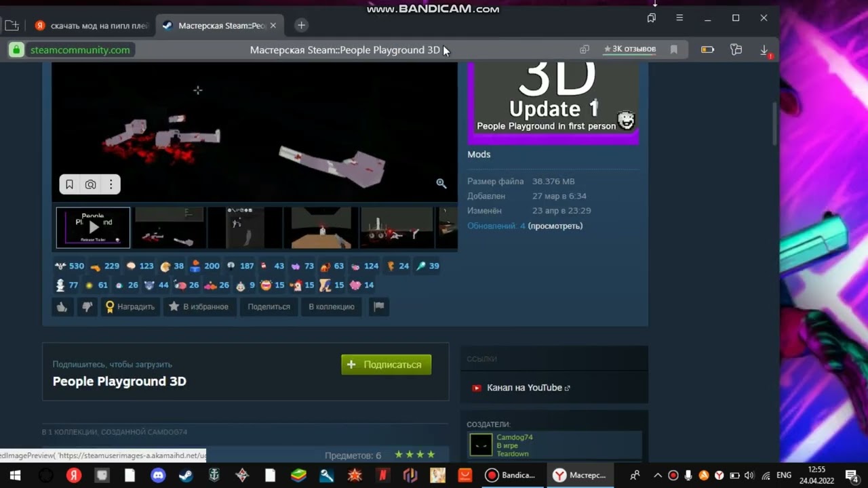Open the В коллекцию button
868x488 pixels.
click(x=332, y=307)
